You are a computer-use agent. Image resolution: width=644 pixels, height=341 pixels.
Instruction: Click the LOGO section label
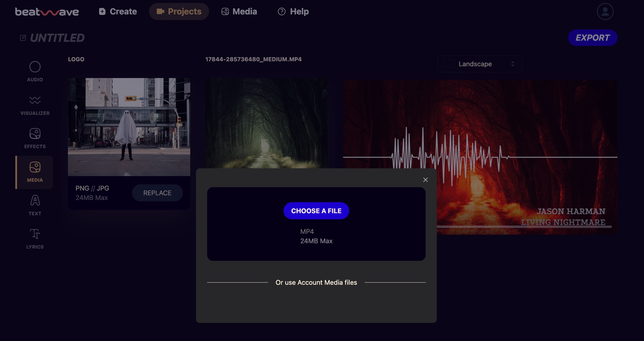tap(76, 59)
